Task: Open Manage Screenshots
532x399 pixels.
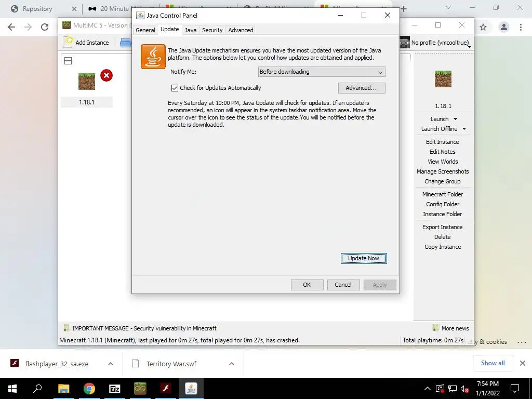Action: tap(443, 171)
